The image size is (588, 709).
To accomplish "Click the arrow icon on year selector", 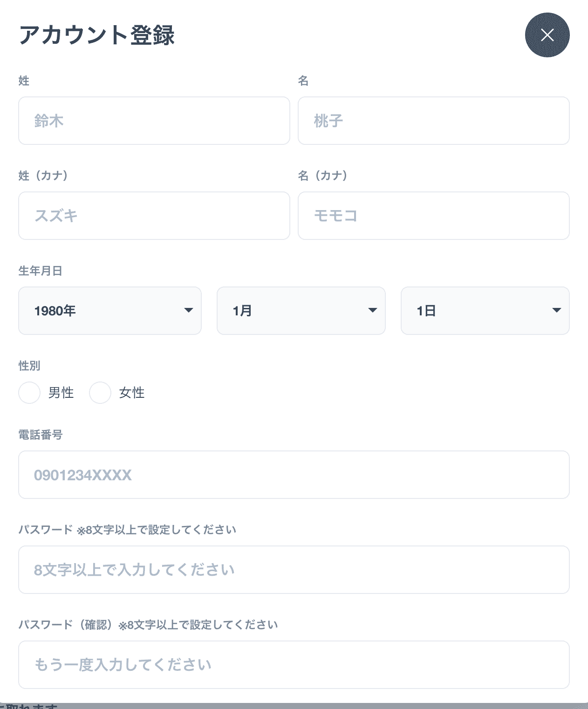I will coord(189,310).
